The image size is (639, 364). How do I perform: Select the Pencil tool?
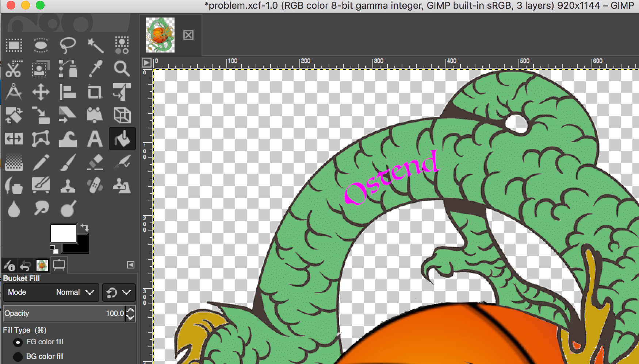tap(41, 162)
